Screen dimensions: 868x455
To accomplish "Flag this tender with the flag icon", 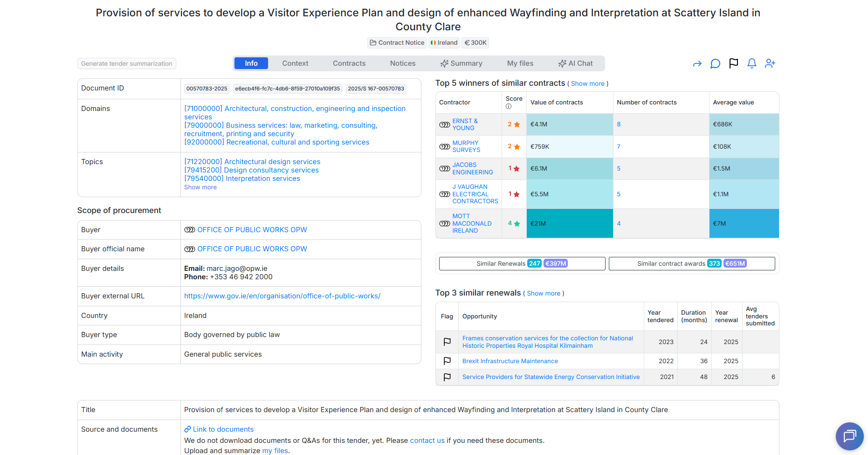I will pyautogui.click(x=733, y=63).
